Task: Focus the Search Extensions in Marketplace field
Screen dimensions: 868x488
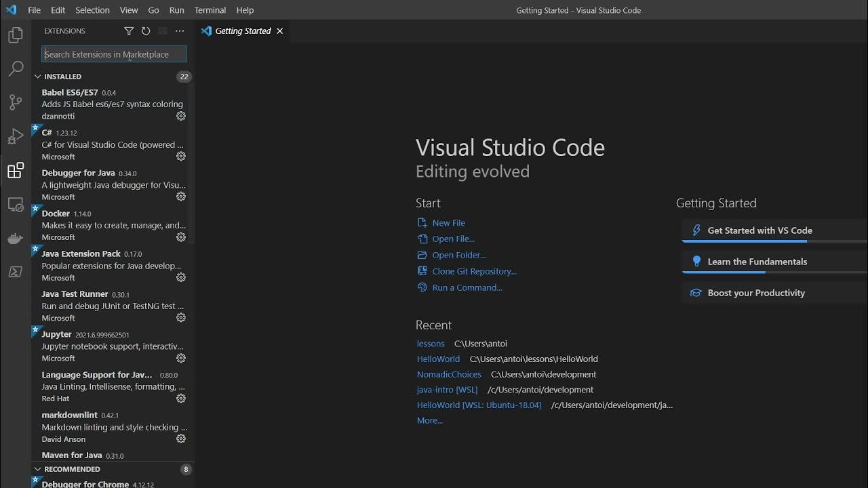Action: pos(114,54)
